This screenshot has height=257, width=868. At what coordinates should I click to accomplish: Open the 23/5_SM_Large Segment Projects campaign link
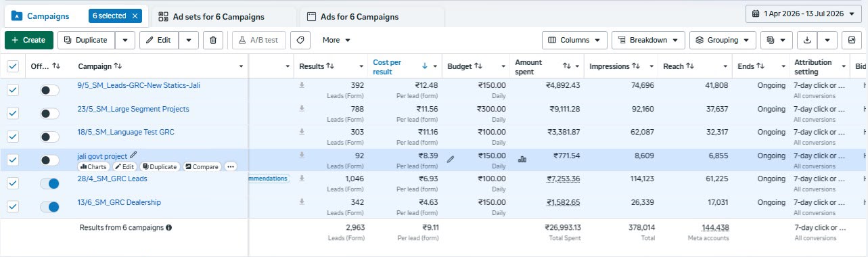coord(133,109)
